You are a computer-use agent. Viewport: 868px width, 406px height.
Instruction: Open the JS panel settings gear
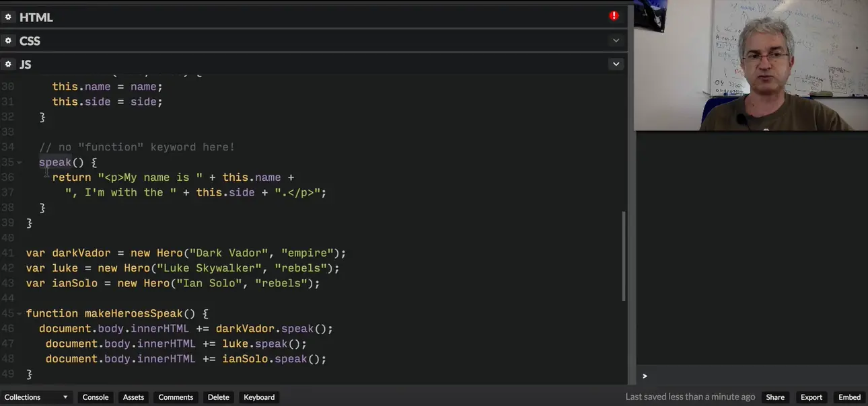pyautogui.click(x=8, y=64)
